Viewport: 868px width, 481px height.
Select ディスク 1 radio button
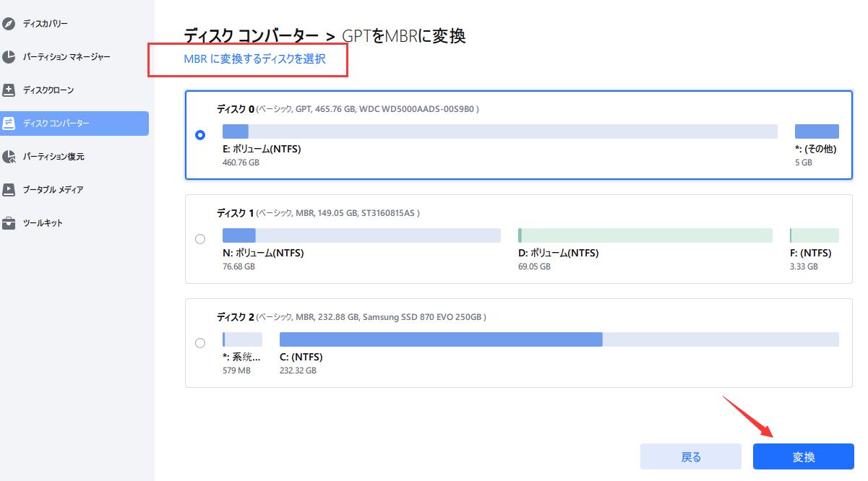[x=201, y=238]
